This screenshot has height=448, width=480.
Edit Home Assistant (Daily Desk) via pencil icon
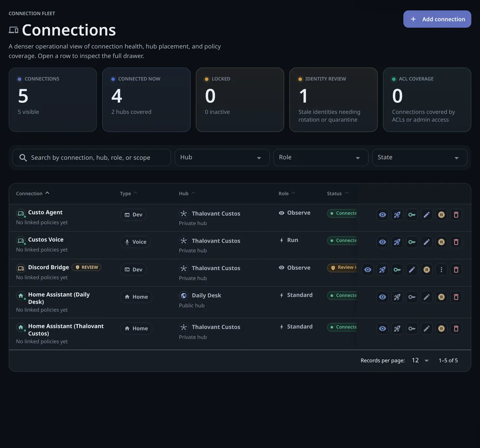tap(426, 297)
